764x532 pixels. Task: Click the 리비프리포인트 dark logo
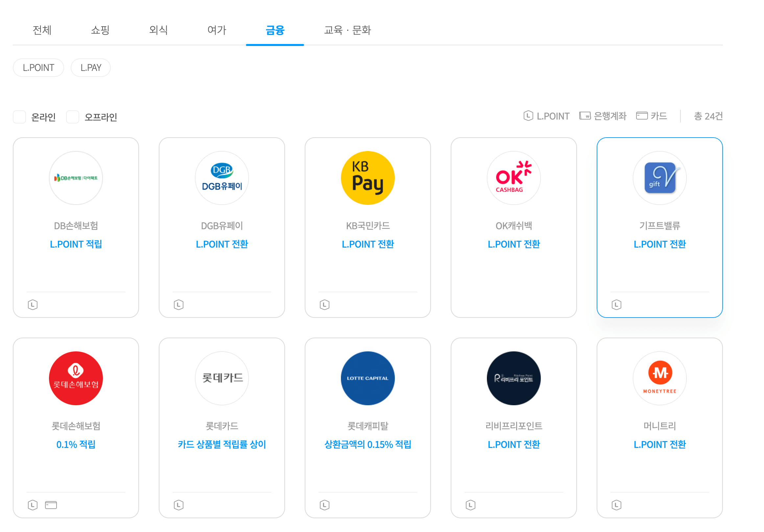pos(513,378)
